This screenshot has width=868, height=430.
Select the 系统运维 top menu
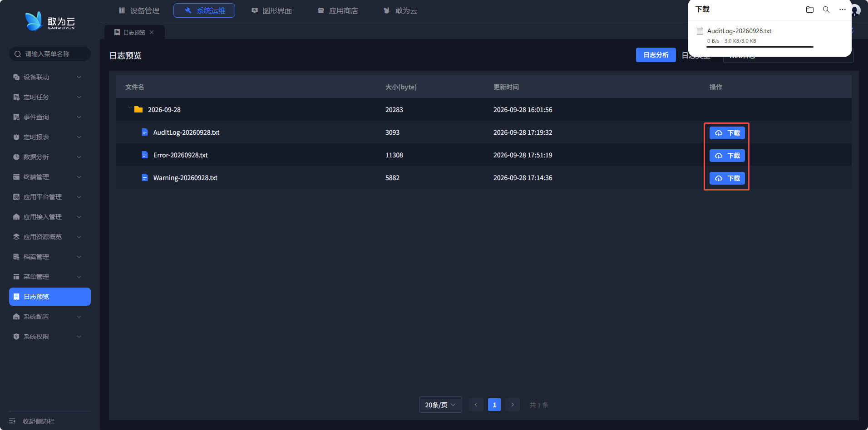tap(204, 10)
